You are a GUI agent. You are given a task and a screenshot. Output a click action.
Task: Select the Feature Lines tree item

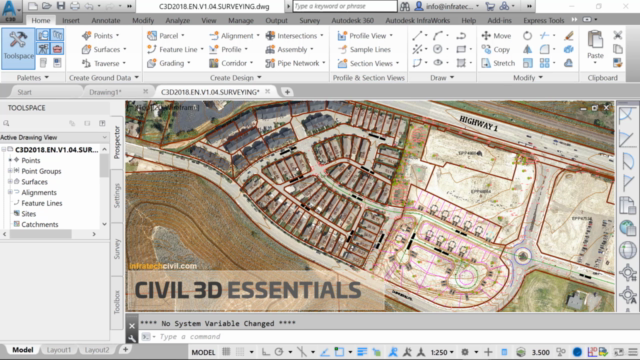pos(42,203)
